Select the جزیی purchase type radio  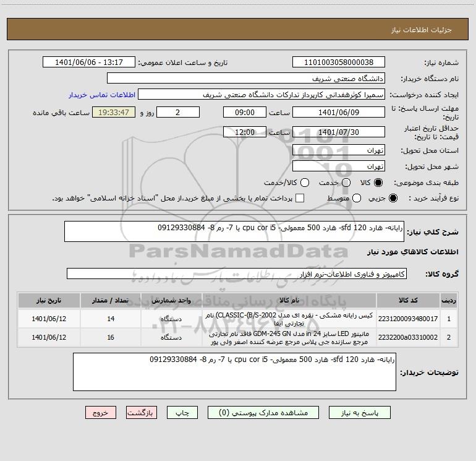click(393, 198)
